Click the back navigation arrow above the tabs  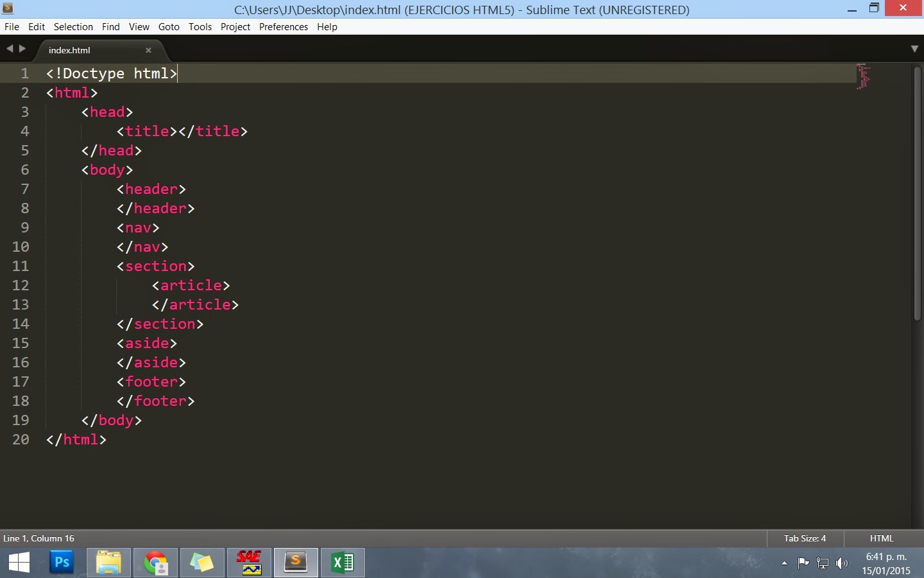tap(9, 48)
